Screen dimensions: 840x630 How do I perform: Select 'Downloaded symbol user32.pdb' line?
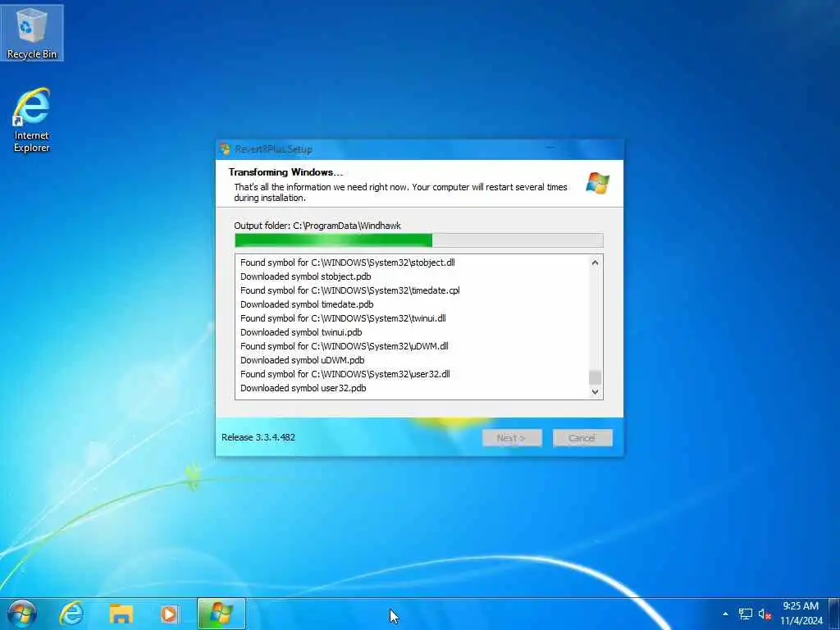[304, 388]
